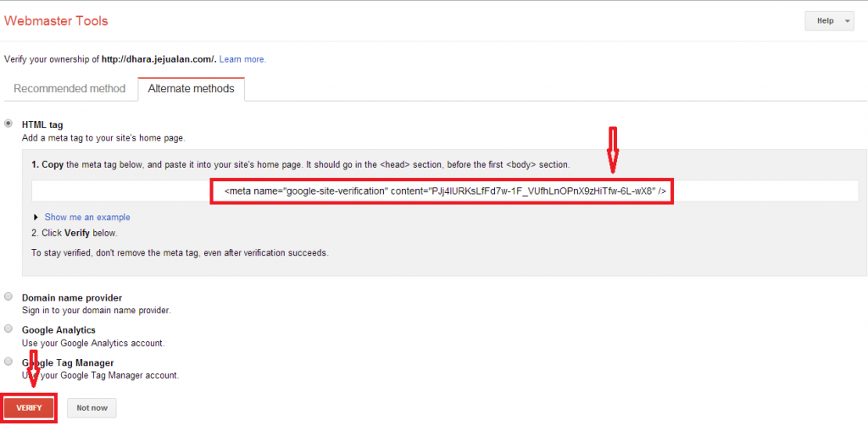This screenshot has width=868, height=431.
Task: Open the Learn more link
Action: 242,59
